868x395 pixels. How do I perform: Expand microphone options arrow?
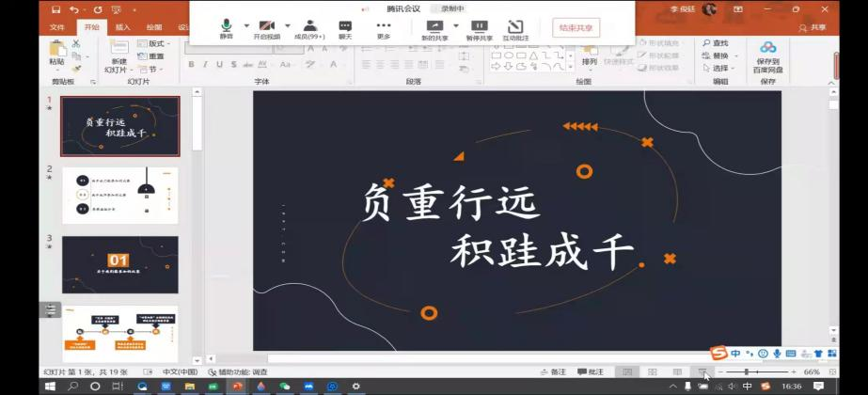246,26
